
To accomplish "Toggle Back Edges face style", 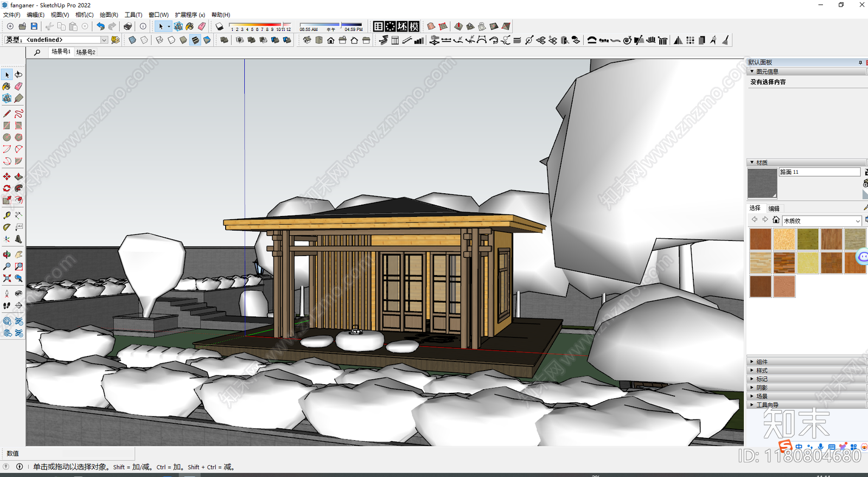I will [x=144, y=40].
